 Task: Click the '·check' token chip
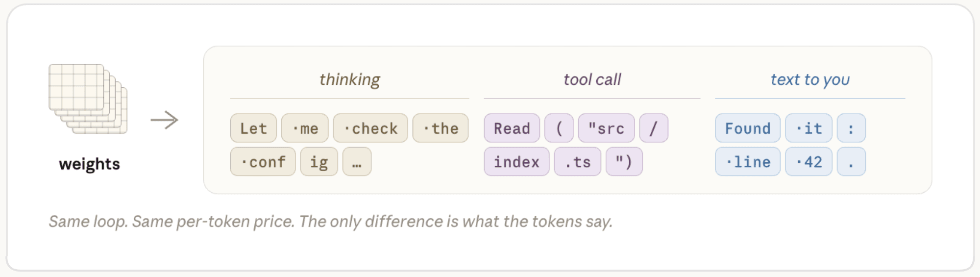(x=370, y=128)
